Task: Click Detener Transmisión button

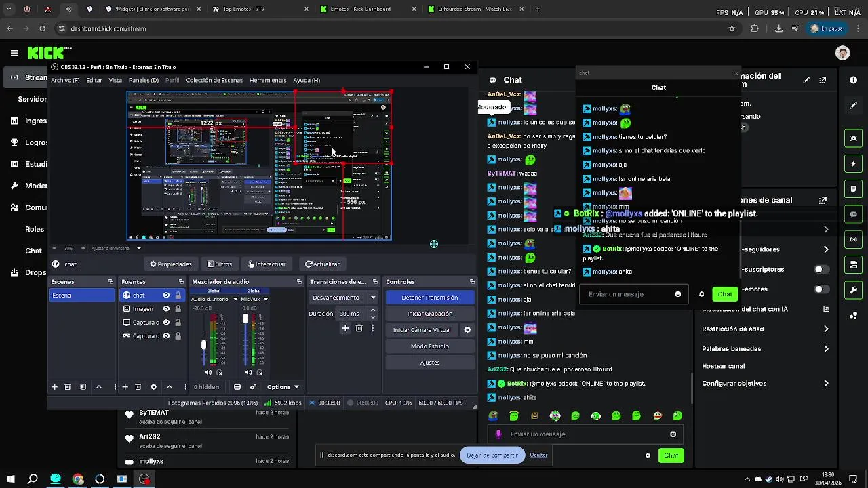Action: [x=429, y=298]
